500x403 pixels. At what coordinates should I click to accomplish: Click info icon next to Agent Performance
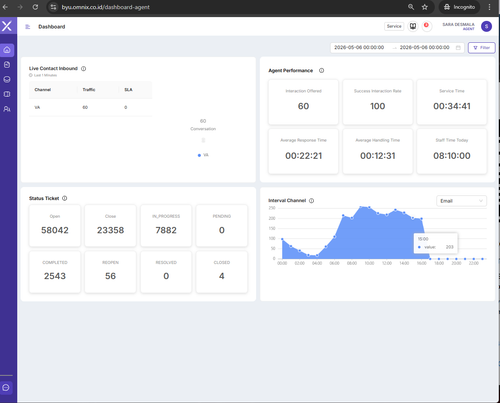321,70
